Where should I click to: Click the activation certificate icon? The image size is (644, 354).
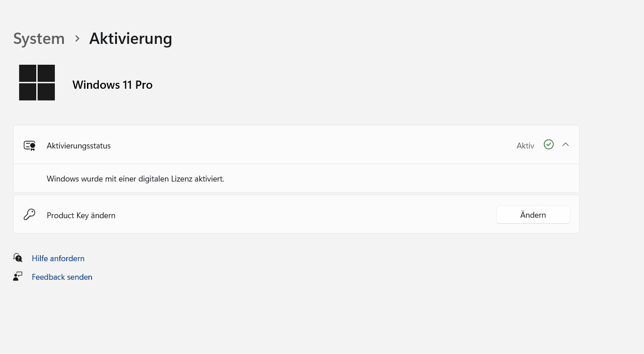[29, 146]
